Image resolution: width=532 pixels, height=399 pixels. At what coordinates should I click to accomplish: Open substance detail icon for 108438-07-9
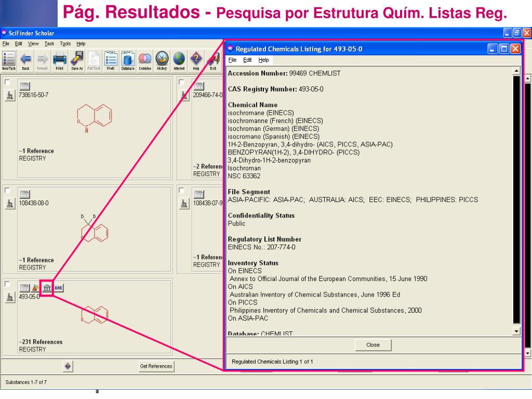pyautogui.click(x=199, y=194)
